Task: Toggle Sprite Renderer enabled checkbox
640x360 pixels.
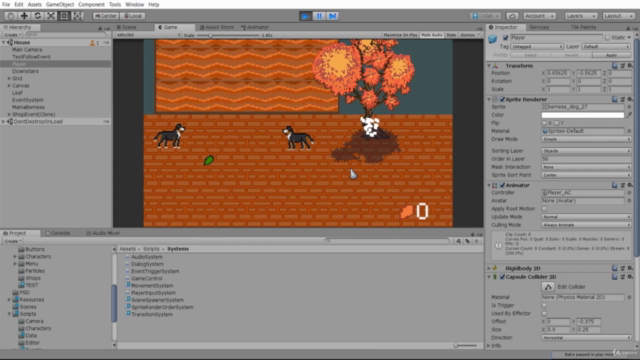Action: pyautogui.click(x=502, y=99)
